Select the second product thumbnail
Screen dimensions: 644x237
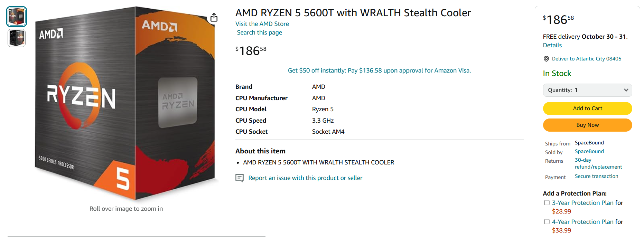click(x=17, y=38)
